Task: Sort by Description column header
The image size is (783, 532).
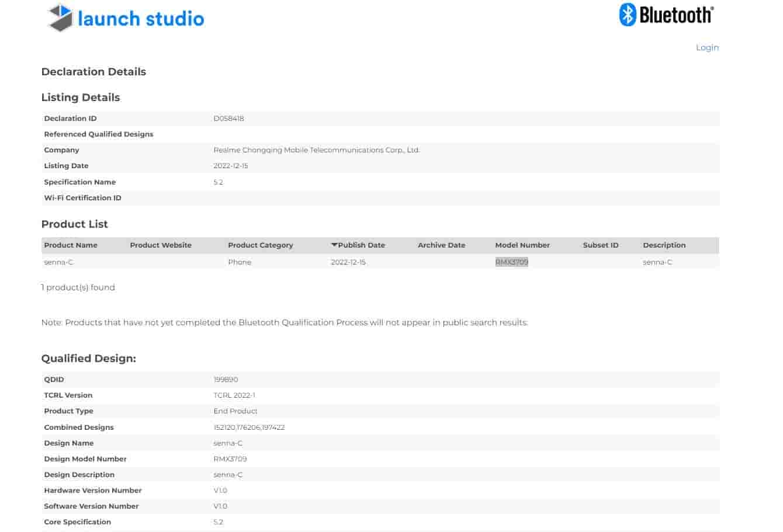Action: point(664,245)
